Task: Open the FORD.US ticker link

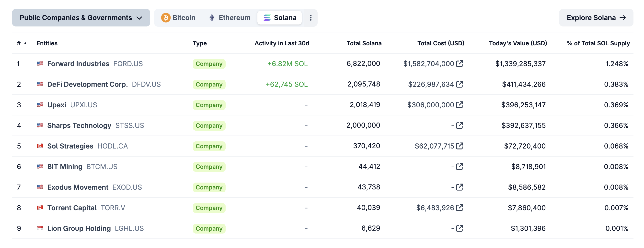Action: (x=128, y=64)
